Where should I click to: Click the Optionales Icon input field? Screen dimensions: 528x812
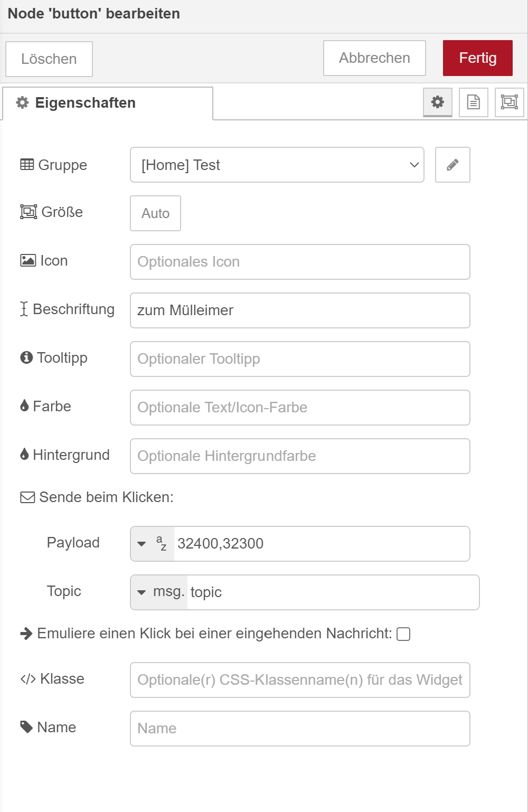coord(300,262)
